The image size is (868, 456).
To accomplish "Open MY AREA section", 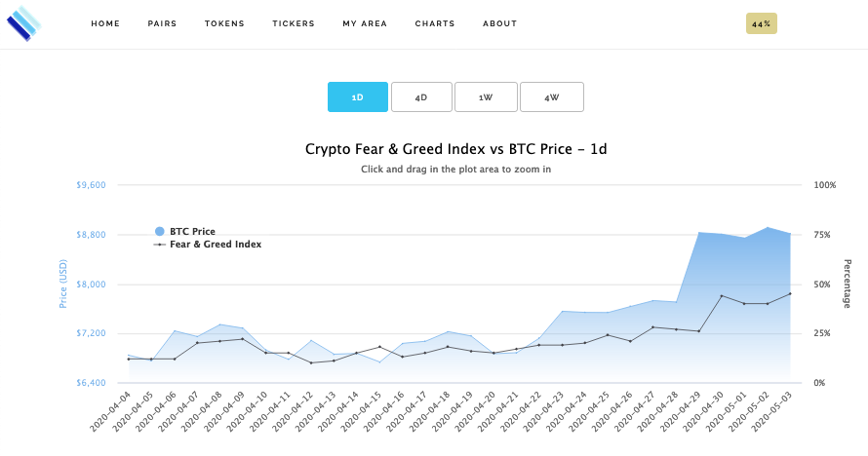I will click(365, 23).
